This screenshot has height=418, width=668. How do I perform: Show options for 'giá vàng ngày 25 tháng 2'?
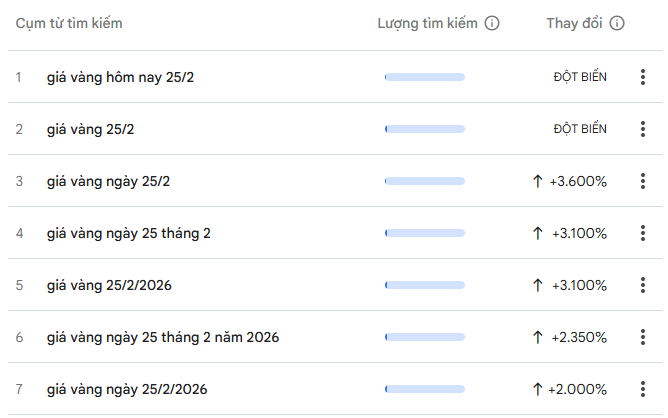coord(643,233)
